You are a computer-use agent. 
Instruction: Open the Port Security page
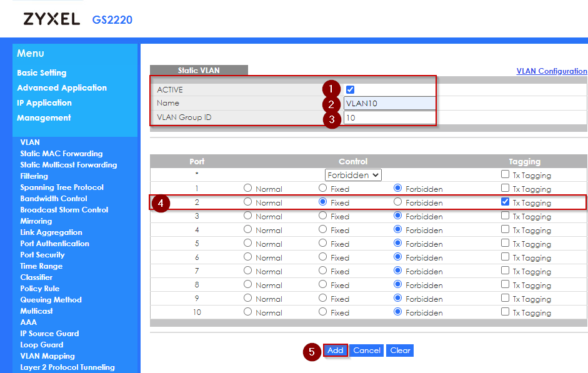(42, 254)
